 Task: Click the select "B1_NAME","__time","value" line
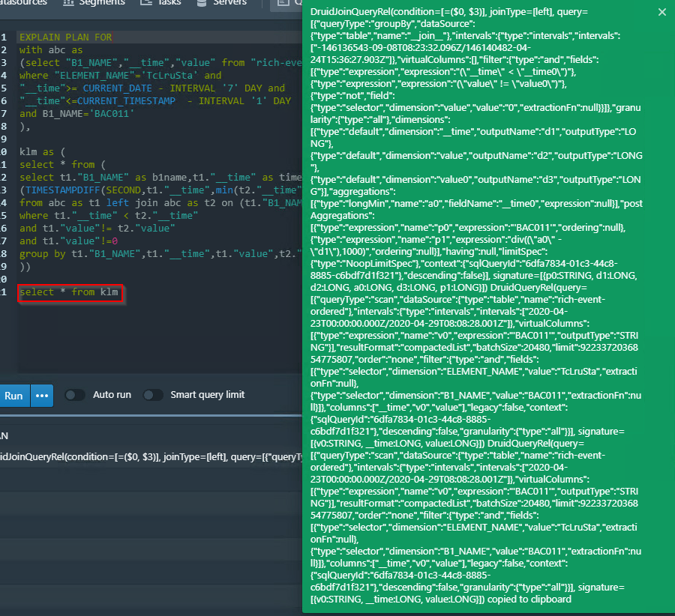coord(160,63)
